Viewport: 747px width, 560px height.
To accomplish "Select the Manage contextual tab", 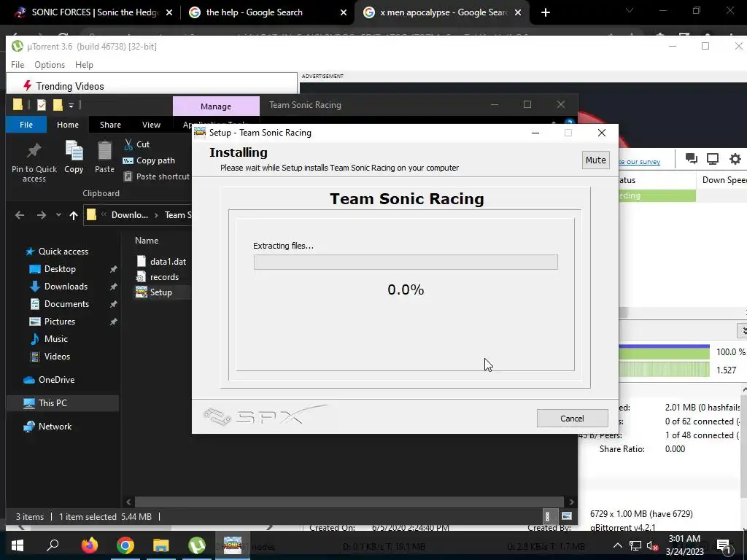I will tap(216, 106).
